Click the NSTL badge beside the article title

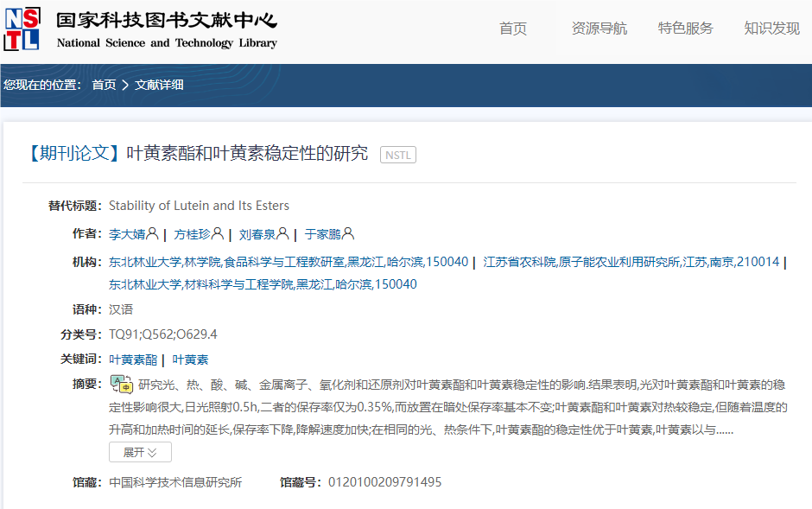[396, 155]
